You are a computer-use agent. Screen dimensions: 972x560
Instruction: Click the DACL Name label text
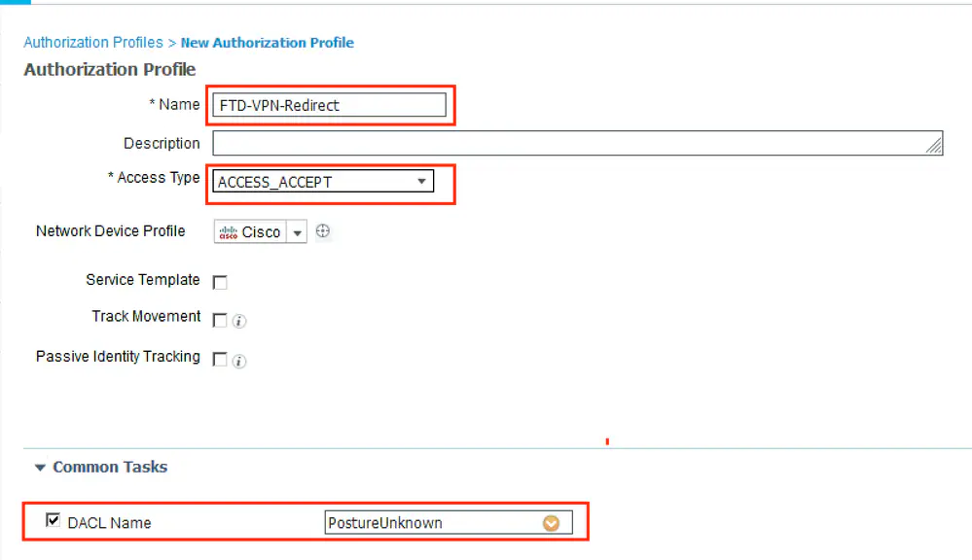coord(109,523)
